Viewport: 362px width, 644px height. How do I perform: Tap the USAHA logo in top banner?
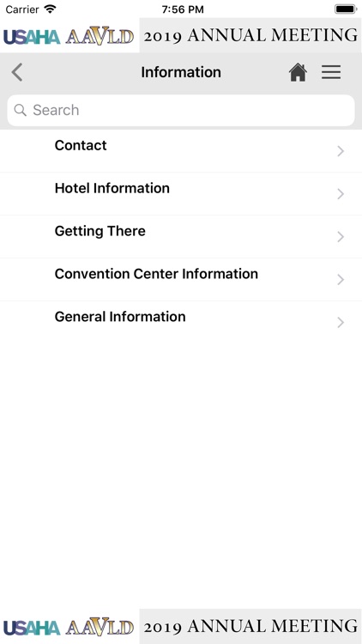click(x=32, y=37)
